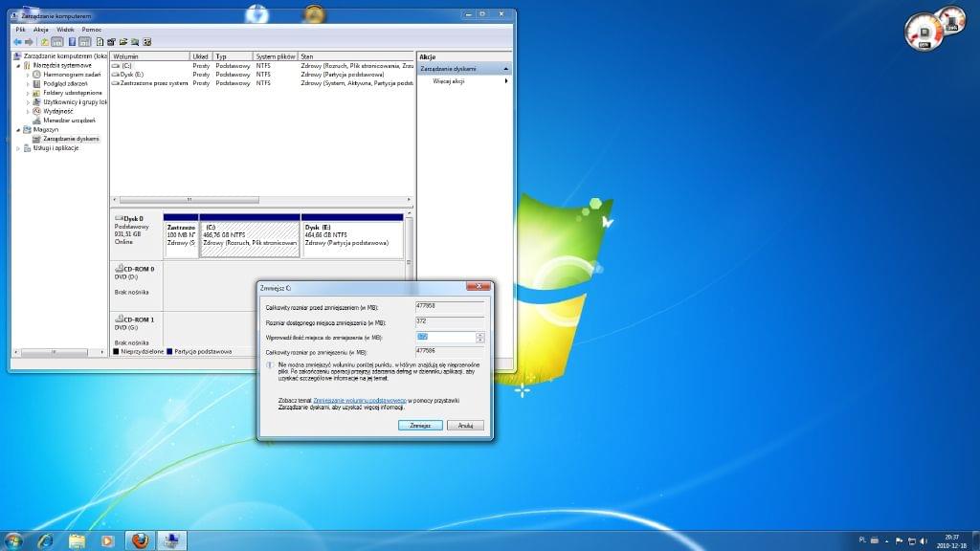Open the Pomoc menu
This screenshot has height=551, width=980.
coord(91,30)
